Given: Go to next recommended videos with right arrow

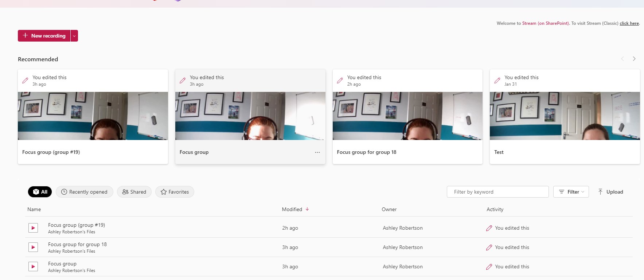Looking at the screenshot, I should pos(634,59).
